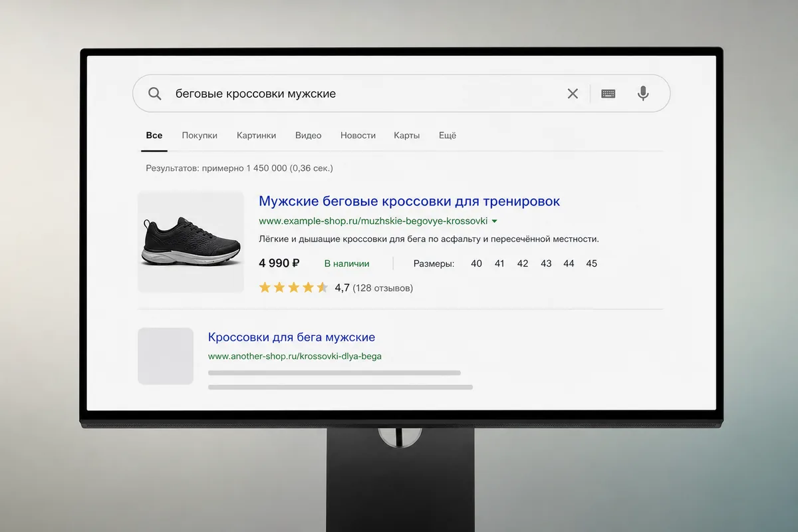Click the gray placeholder thumbnail of second result
This screenshot has width=798, height=532.
pyautogui.click(x=166, y=356)
